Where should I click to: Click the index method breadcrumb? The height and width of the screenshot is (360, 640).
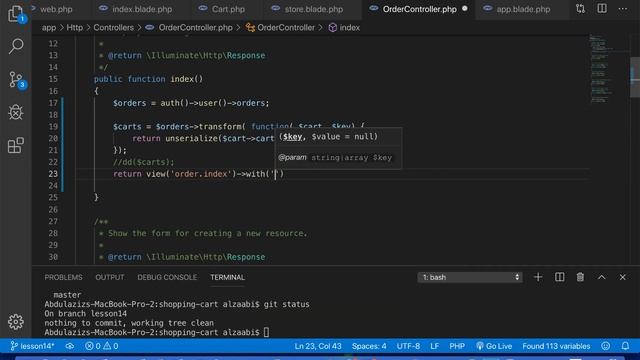[349, 28]
